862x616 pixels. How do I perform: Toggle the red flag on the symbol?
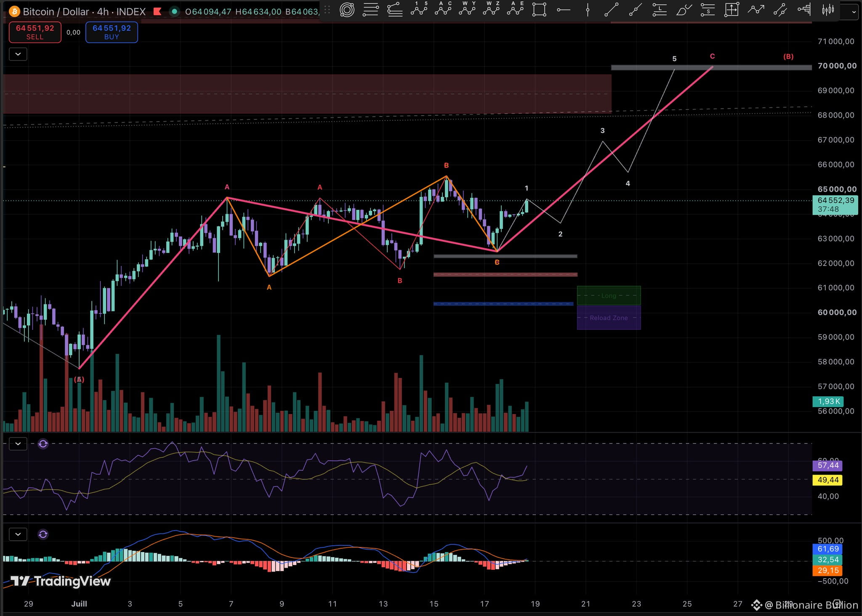point(157,11)
